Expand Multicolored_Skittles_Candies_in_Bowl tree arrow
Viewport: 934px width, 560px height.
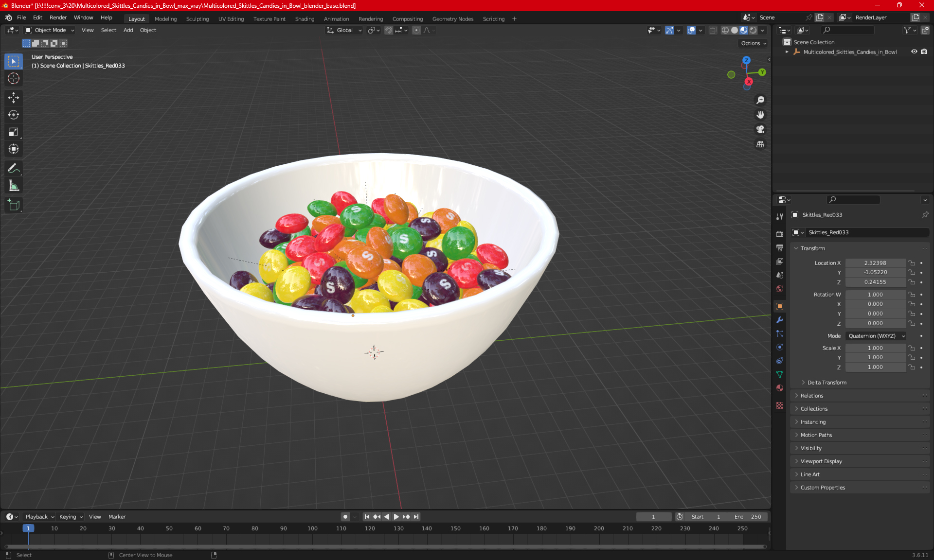pos(787,52)
